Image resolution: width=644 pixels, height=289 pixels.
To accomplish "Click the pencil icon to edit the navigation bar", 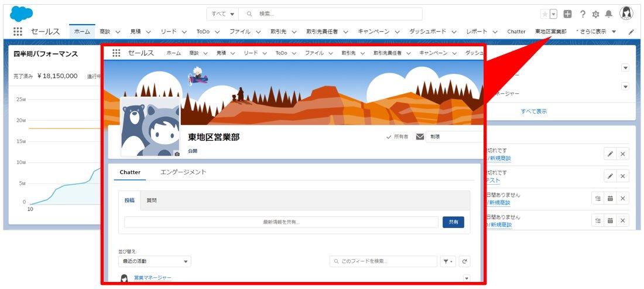I will (631, 32).
